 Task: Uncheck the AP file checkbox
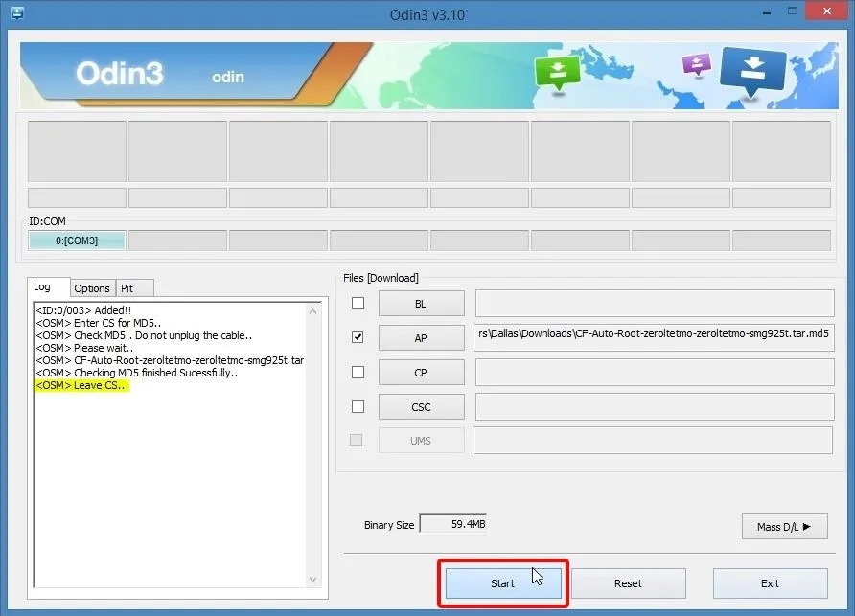[x=358, y=337]
